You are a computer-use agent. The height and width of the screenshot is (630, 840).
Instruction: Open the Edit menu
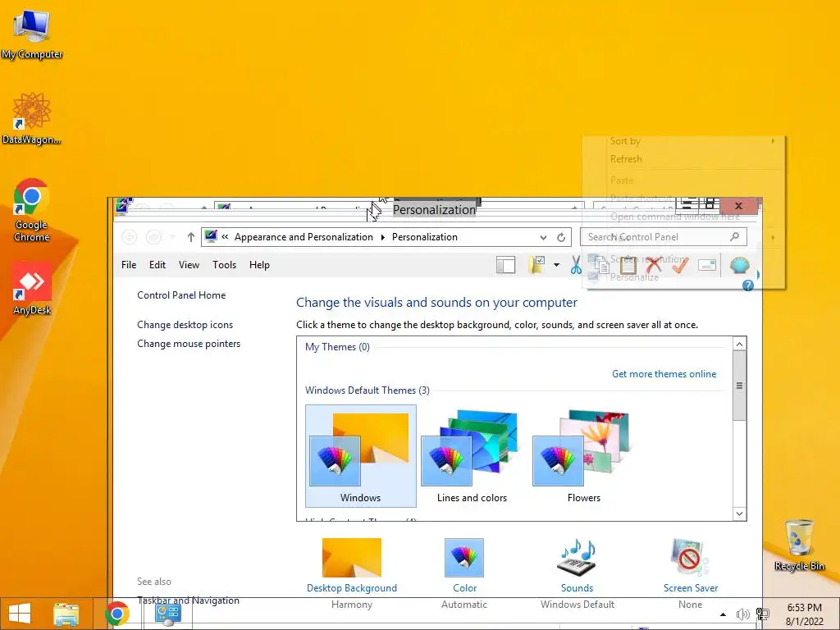pyautogui.click(x=157, y=265)
